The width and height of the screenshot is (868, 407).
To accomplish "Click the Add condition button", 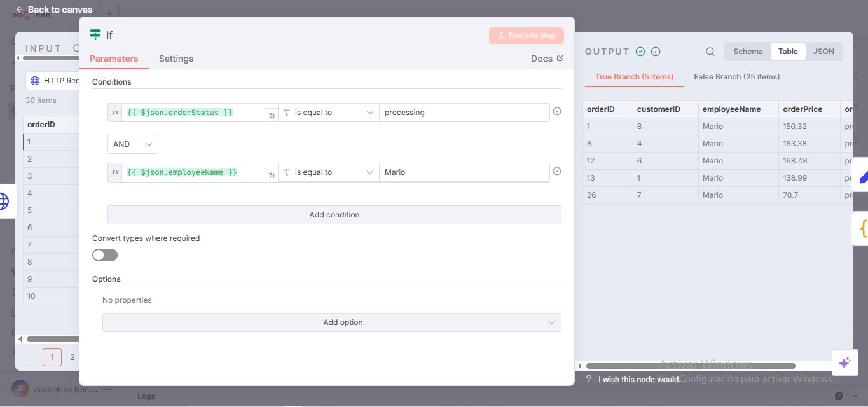I will point(334,215).
